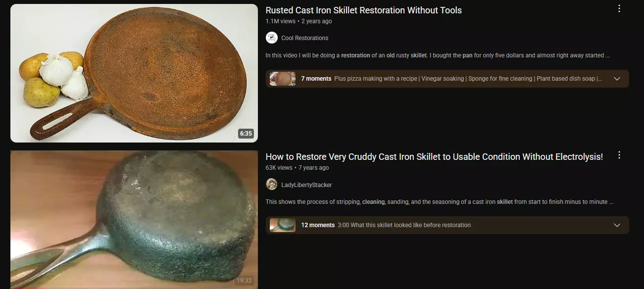The height and width of the screenshot is (289, 644).
Task: Visit the LadyLibertyStacker channel name link
Action: point(306,185)
